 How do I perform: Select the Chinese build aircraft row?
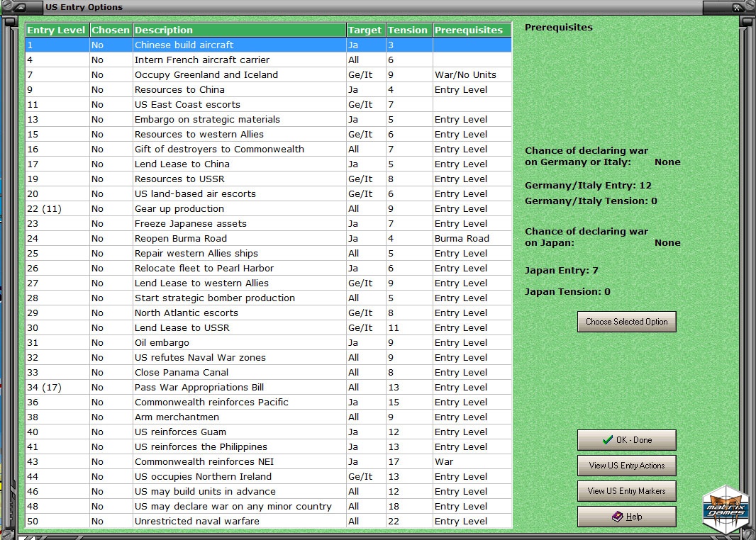coord(269,45)
